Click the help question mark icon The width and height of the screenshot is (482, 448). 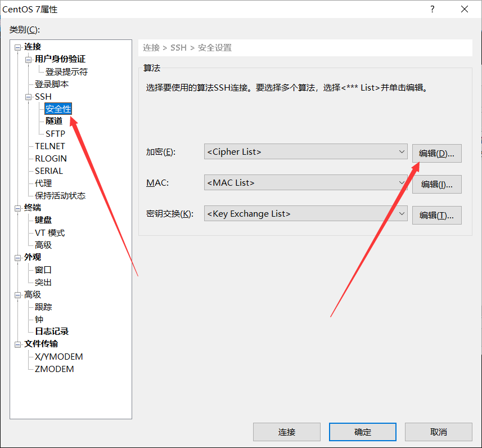(431, 9)
